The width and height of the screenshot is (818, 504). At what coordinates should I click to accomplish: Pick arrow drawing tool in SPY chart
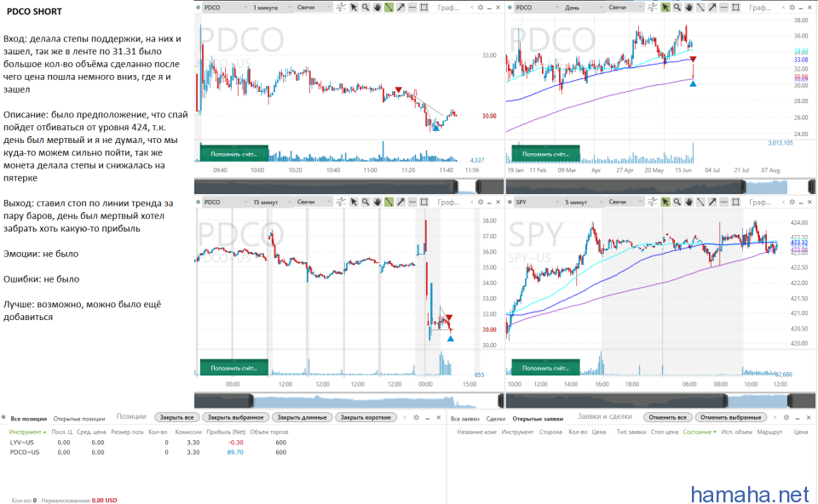(712, 202)
